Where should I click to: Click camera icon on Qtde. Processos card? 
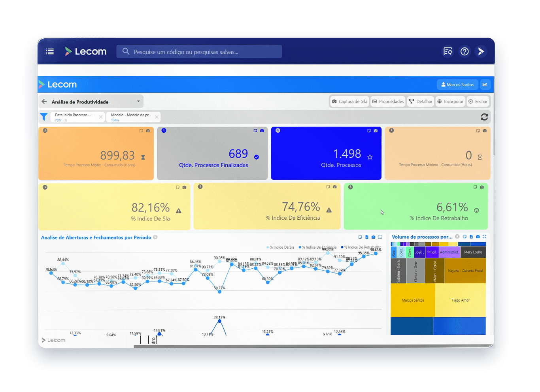point(376,131)
